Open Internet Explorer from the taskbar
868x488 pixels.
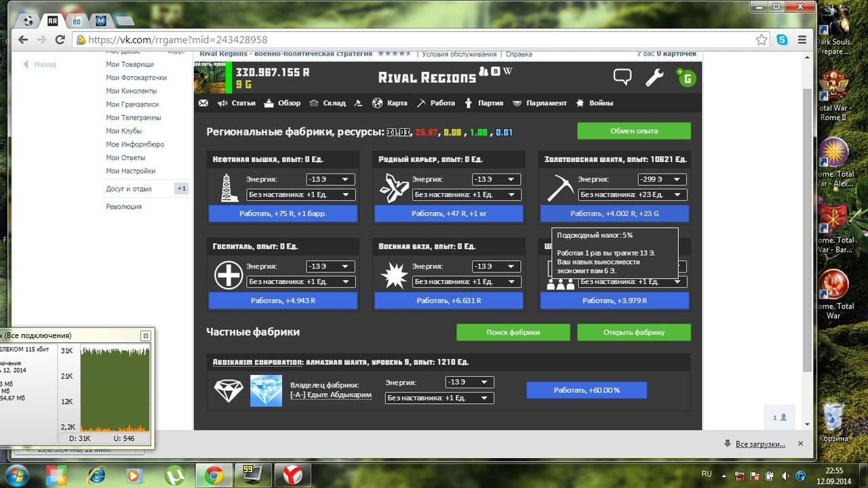pyautogui.click(x=96, y=476)
